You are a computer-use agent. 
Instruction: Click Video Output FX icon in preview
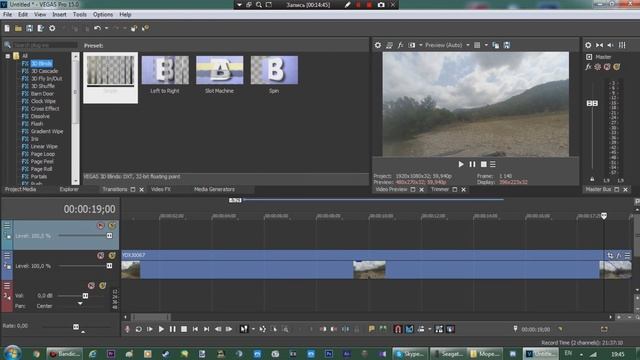(x=400, y=45)
